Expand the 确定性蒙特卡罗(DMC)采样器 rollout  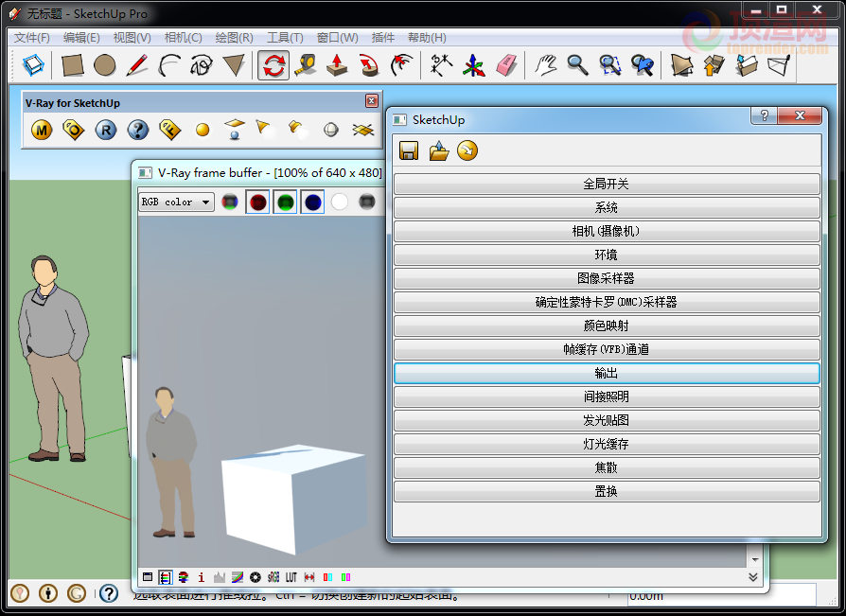click(607, 303)
